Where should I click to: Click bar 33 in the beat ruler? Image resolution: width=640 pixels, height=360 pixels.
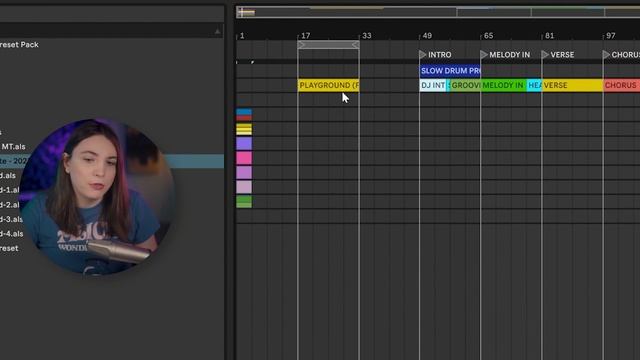coord(367,36)
